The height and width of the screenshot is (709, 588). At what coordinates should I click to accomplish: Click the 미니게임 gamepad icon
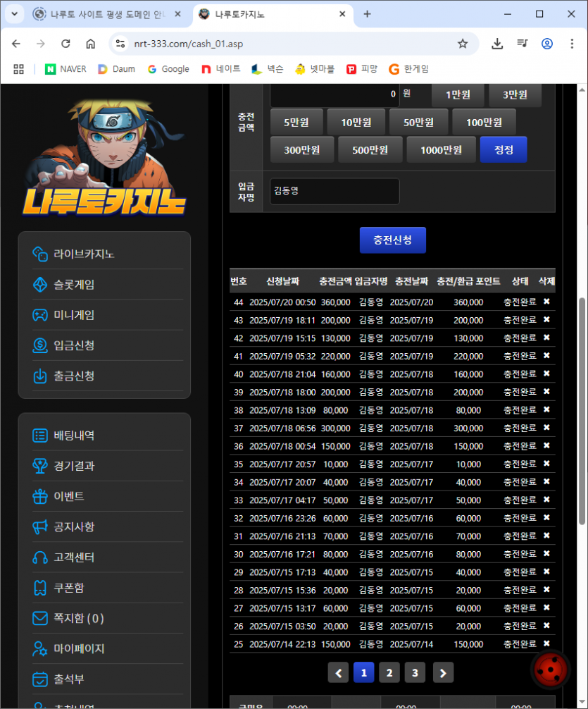pyautogui.click(x=39, y=315)
